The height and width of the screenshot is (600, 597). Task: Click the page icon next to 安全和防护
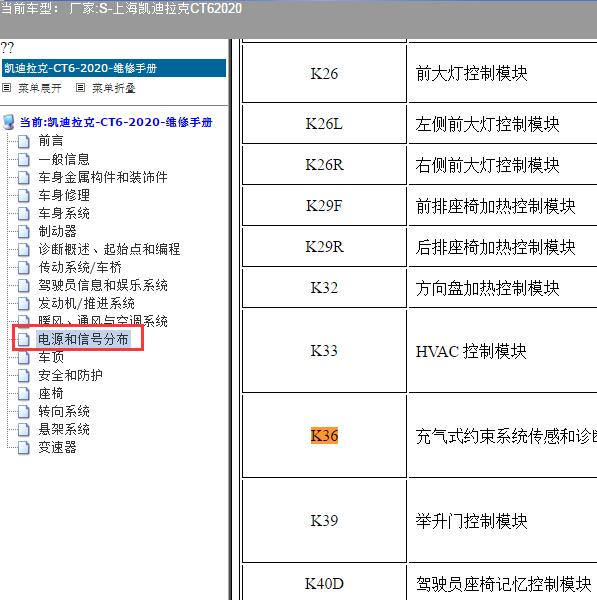[x=24, y=375]
